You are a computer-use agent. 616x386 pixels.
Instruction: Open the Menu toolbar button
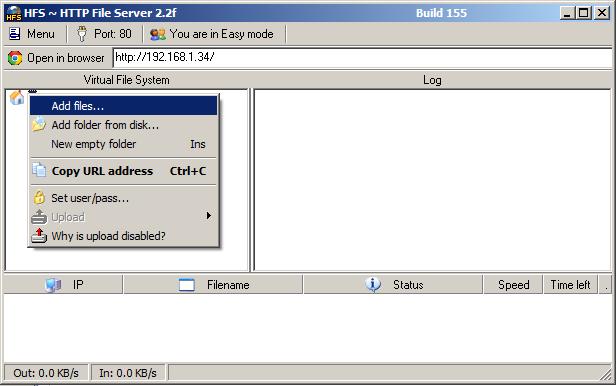point(31,34)
